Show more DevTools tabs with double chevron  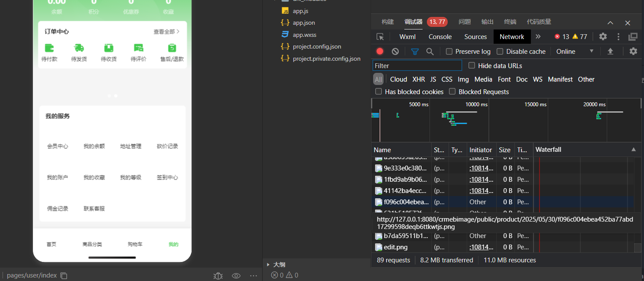click(538, 36)
